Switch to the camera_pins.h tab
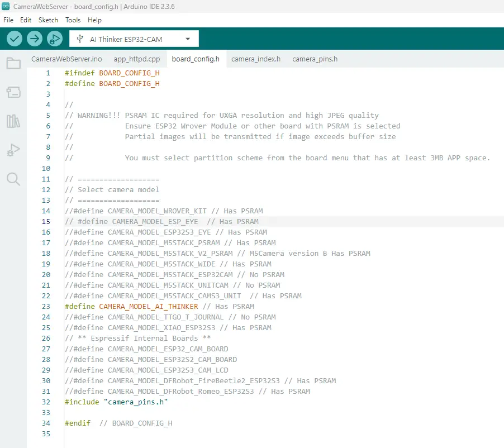Viewport: 504px width, 448px height. click(x=314, y=58)
